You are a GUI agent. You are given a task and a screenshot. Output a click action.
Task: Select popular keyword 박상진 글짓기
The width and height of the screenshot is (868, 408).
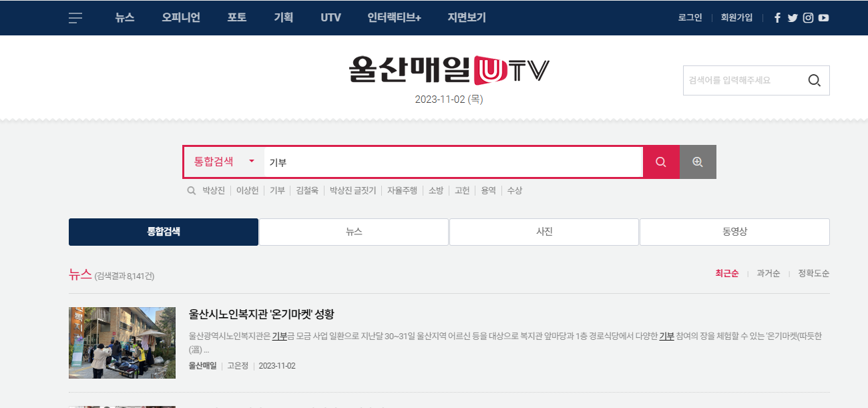coord(353,191)
